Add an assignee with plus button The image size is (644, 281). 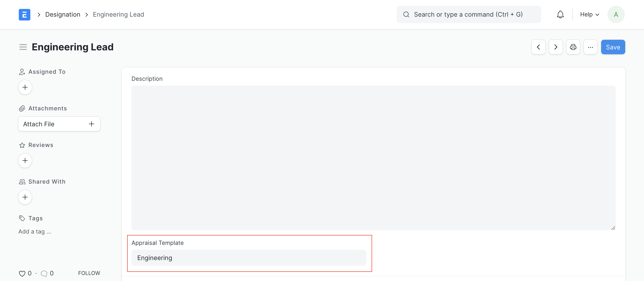click(x=25, y=87)
